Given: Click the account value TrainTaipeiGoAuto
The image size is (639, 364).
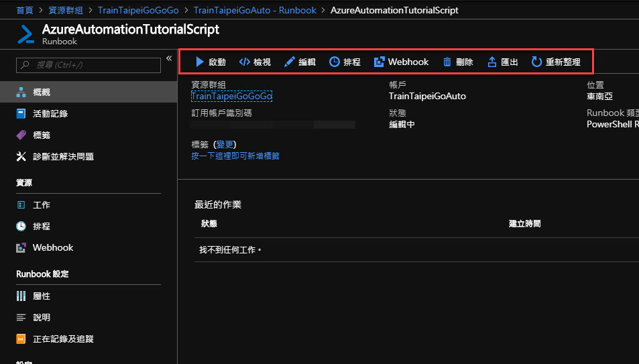Looking at the screenshot, I should [x=427, y=97].
